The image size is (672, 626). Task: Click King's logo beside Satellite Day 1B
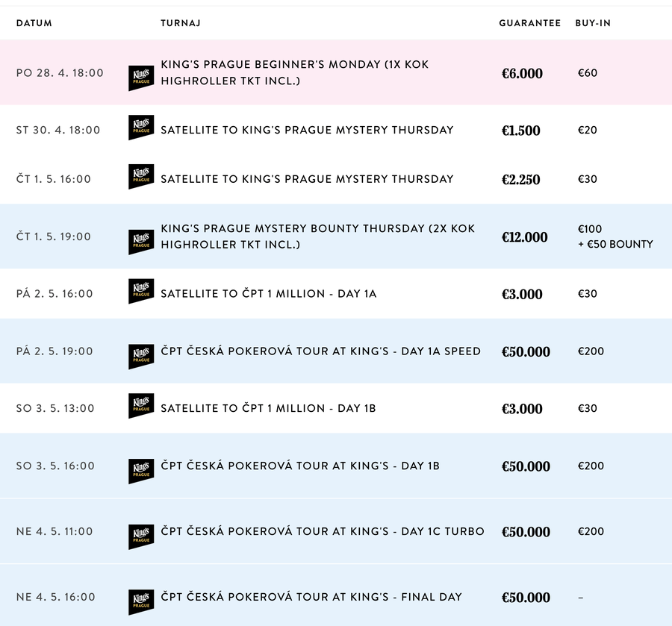point(141,406)
